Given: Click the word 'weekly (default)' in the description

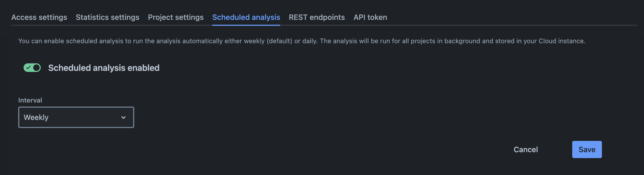Looking at the screenshot, I should coord(268,41).
